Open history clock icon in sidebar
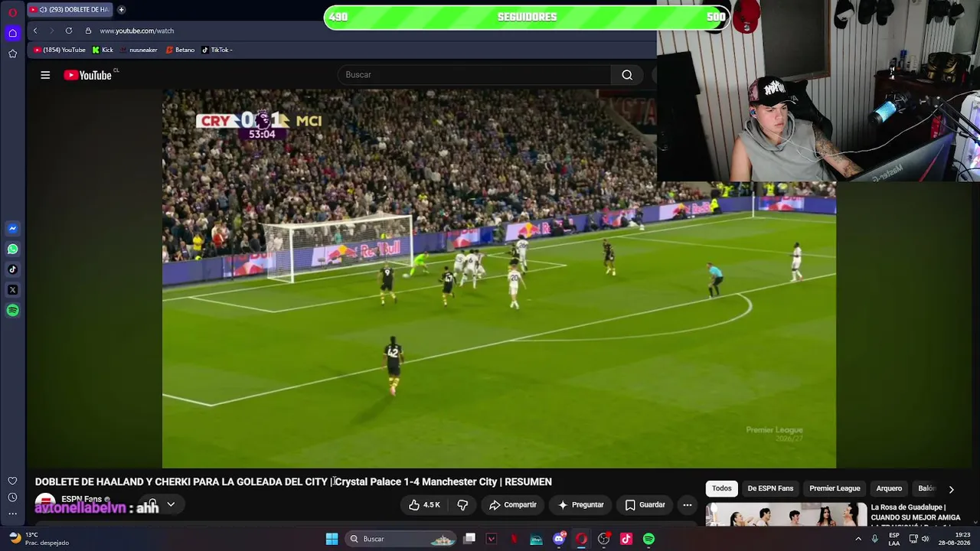This screenshot has height=551, width=980. click(12, 497)
